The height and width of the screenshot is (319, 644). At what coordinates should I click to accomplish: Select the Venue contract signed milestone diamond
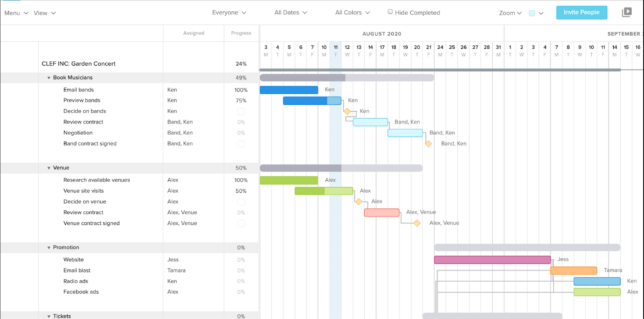416,223
